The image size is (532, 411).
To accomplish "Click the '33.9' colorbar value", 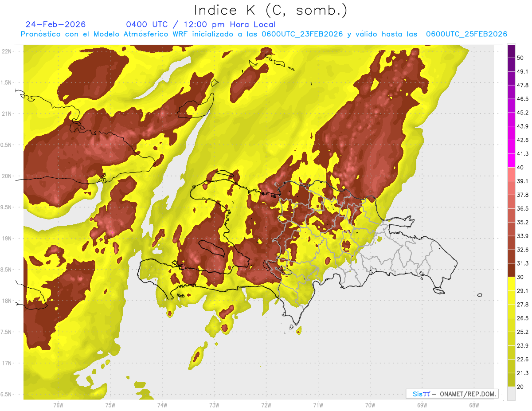I will [x=523, y=236].
